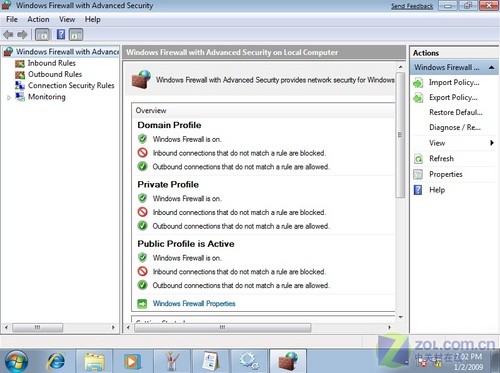Viewport: 500px width, 373px height.
Task: Click the Domain Profile firewall-on green shield icon
Action: (x=142, y=139)
